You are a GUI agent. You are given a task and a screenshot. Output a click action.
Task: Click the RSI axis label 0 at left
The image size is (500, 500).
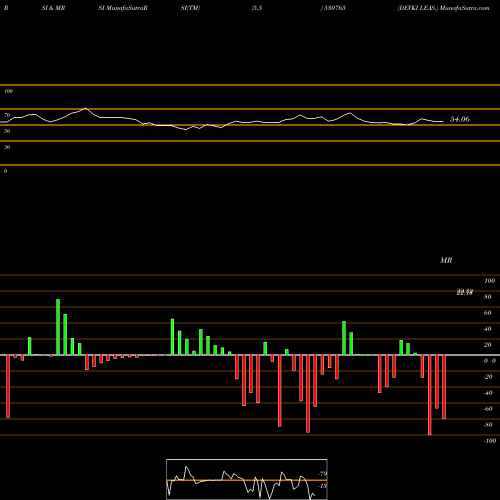click(5, 171)
